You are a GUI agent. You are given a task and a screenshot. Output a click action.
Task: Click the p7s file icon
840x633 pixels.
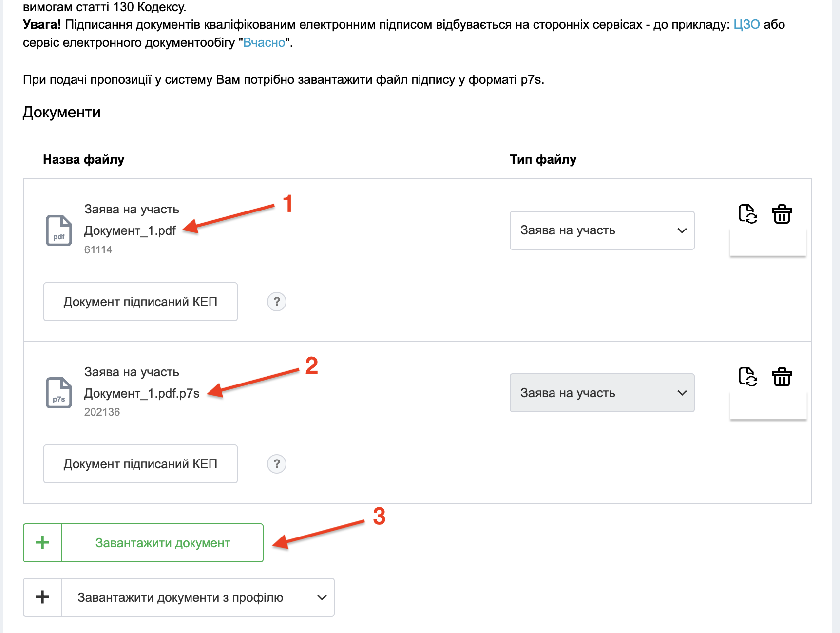click(x=59, y=393)
